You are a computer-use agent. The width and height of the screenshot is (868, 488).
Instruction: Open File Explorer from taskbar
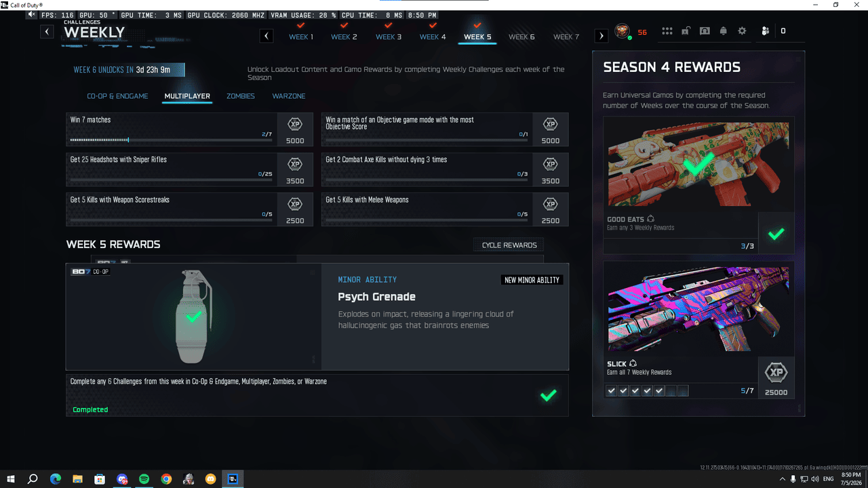77,479
